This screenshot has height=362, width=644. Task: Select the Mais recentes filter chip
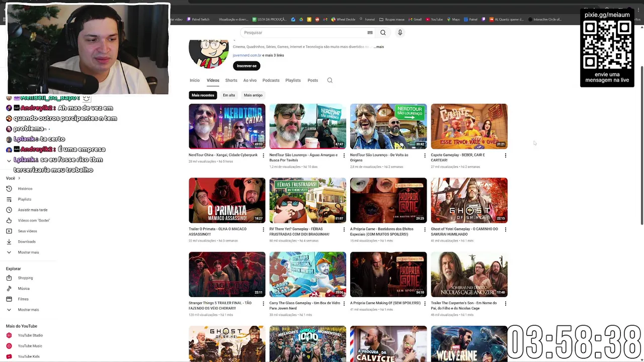click(203, 95)
